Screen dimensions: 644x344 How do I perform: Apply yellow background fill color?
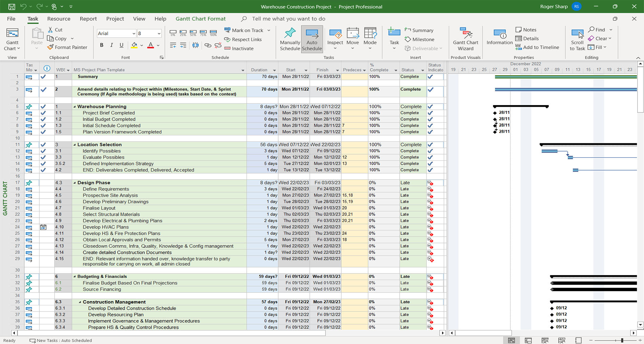pos(134,45)
